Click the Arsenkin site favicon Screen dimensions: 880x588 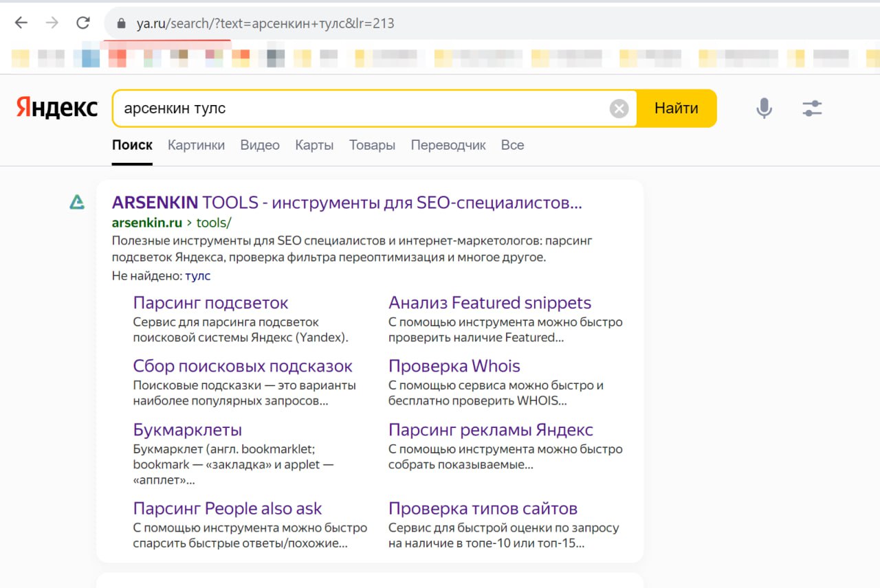click(x=77, y=201)
